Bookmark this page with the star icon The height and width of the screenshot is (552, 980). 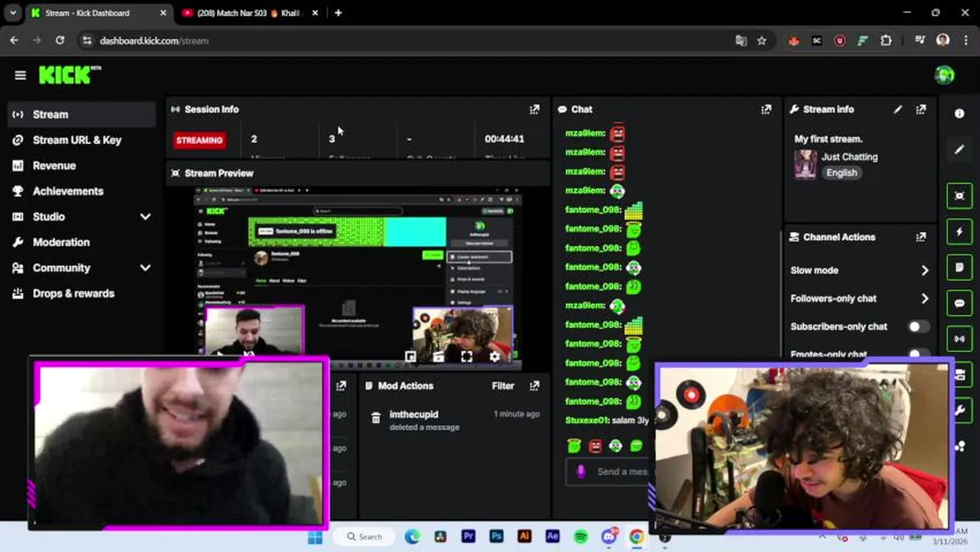[x=761, y=41]
